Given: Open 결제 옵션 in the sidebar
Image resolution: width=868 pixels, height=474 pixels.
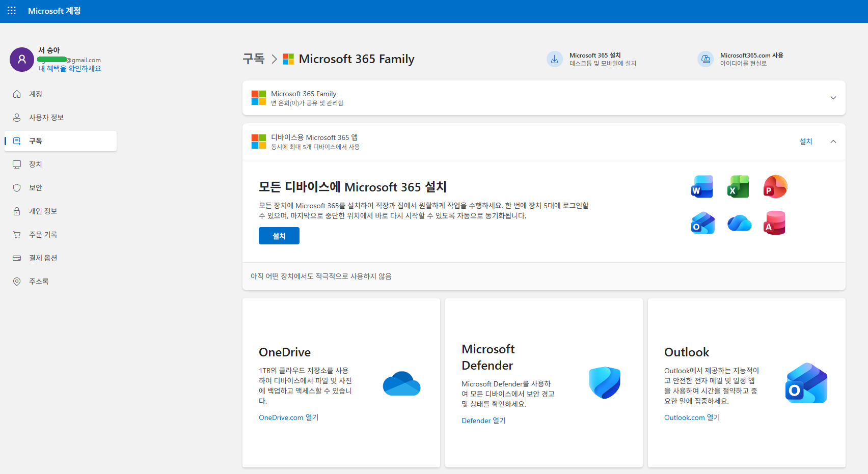Looking at the screenshot, I should click(61, 258).
